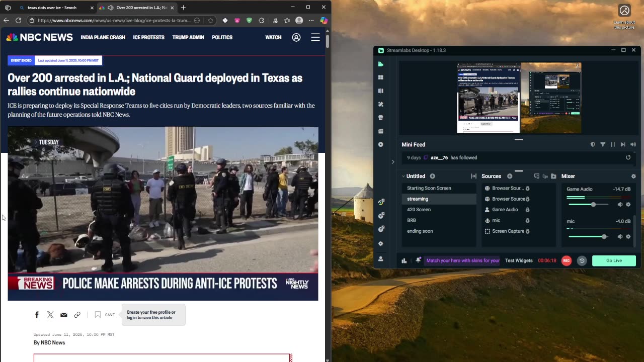Favorite this page with the star icon
Image resolution: width=644 pixels, height=362 pixels.
point(210,21)
